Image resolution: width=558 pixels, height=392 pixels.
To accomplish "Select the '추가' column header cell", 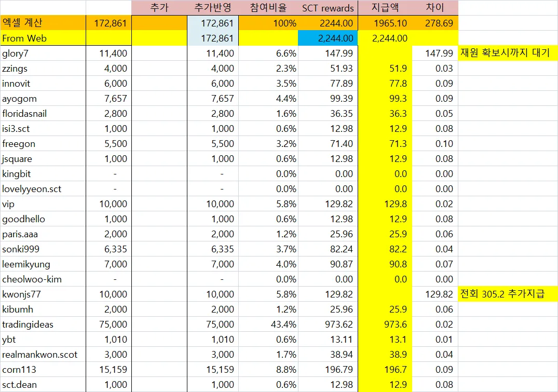I will tap(159, 7).
